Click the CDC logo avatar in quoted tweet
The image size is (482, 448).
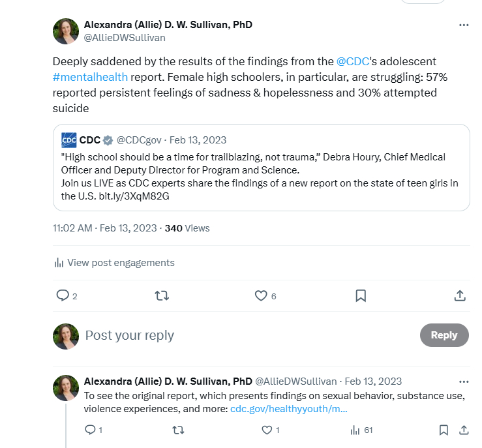(x=69, y=140)
